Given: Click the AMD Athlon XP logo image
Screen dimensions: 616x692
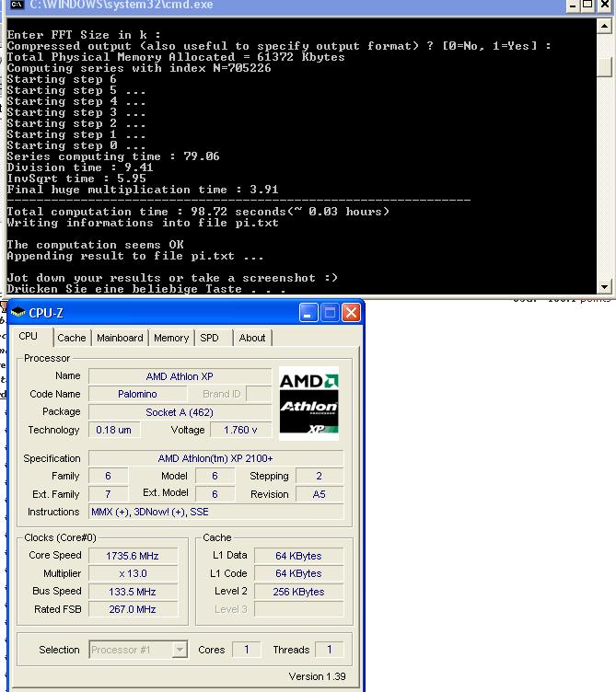Looking at the screenshot, I should click(x=309, y=403).
